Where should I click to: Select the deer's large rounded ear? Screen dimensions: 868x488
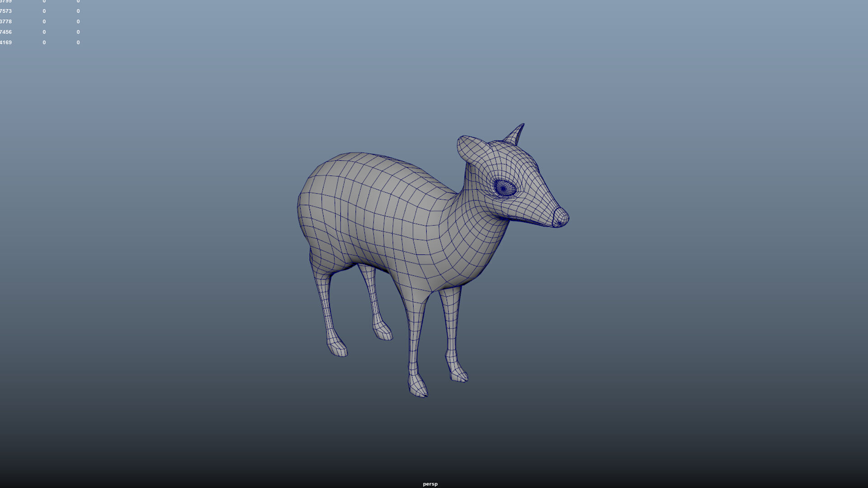coord(472,149)
